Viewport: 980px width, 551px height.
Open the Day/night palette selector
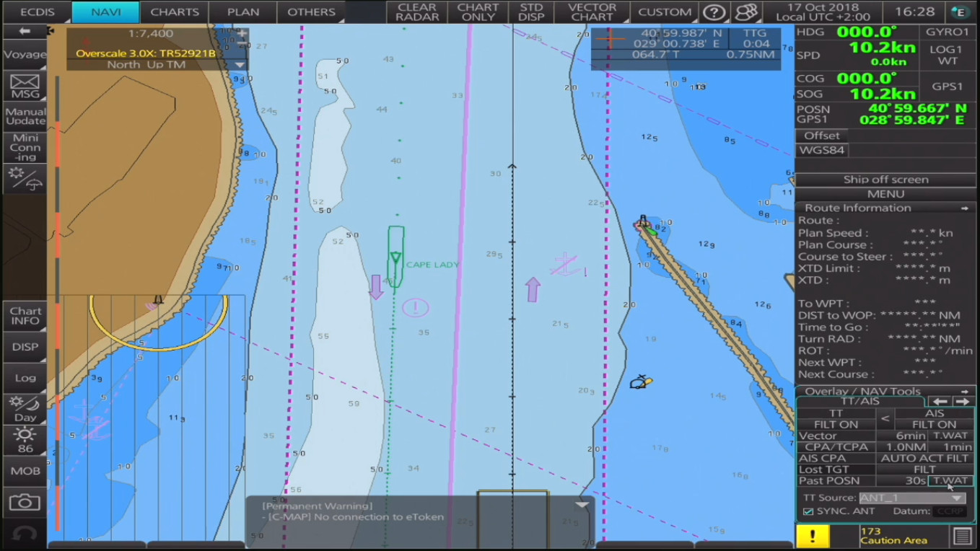tap(25, 409)
